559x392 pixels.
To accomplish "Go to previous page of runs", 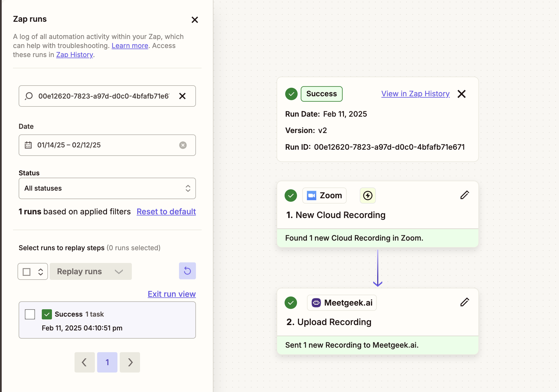I will tap(84, 362).
